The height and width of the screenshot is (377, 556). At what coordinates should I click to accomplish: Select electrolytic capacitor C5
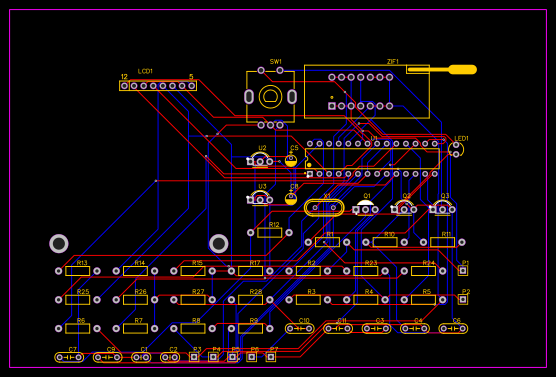pos(291,160)
